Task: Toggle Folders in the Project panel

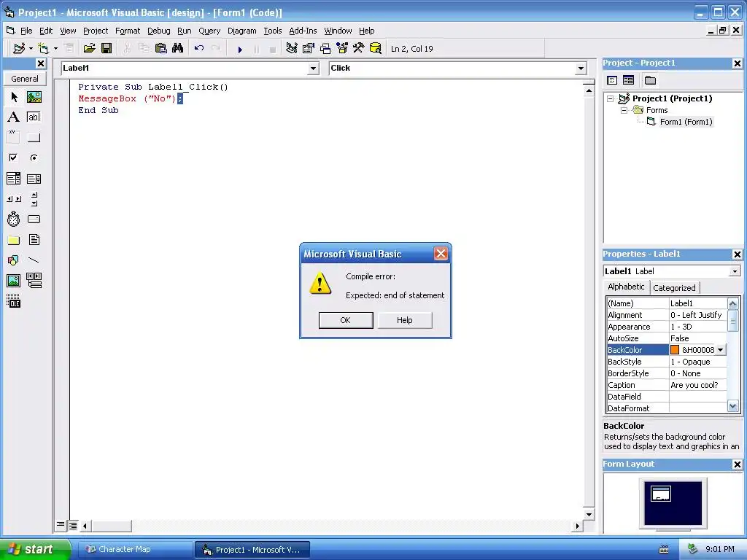Action: coord(650,80)
